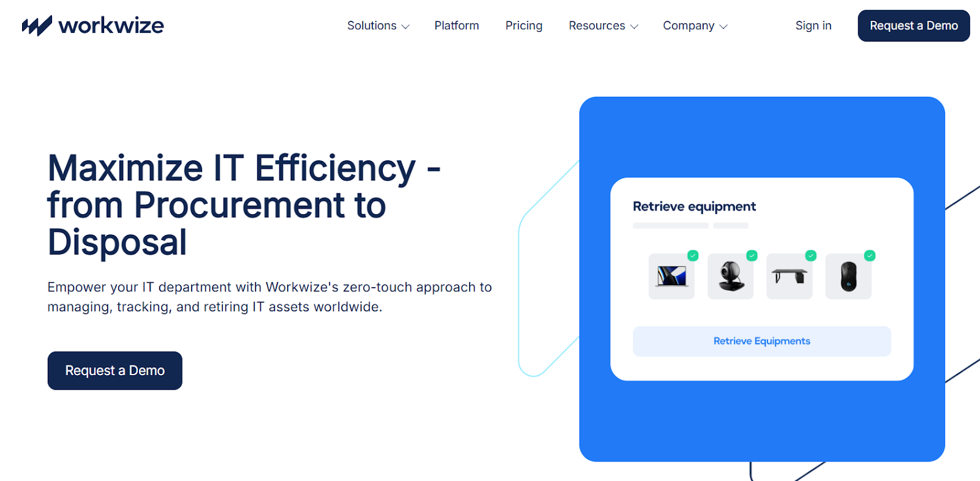Expand the Resources dropdown menu
The image size is (980, 481).
tap(603, 26)
